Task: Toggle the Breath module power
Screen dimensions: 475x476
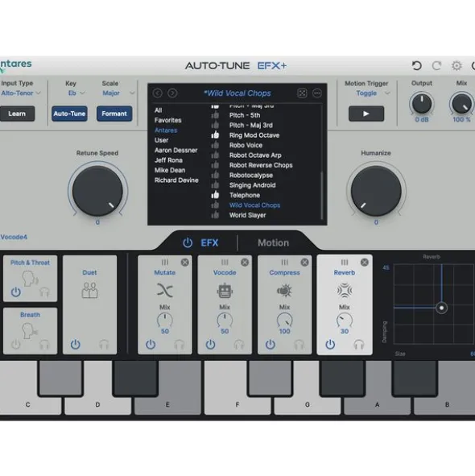Action: click(x=16, y=345)
